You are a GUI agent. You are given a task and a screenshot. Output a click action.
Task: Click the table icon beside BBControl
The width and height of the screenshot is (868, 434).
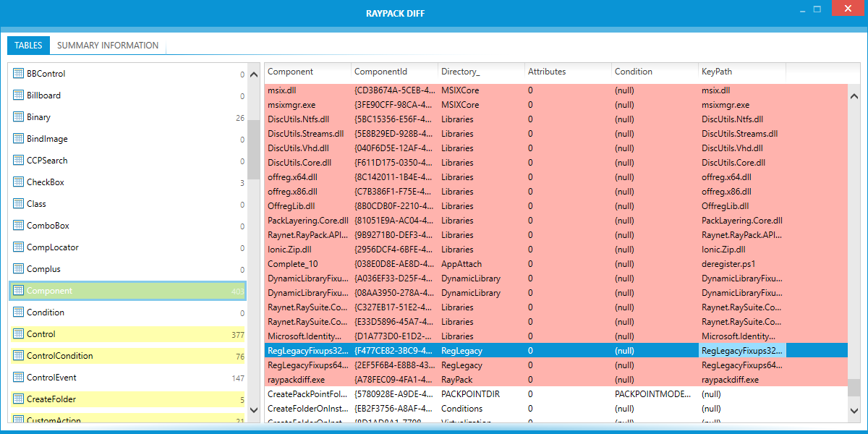tap(19, 74)
